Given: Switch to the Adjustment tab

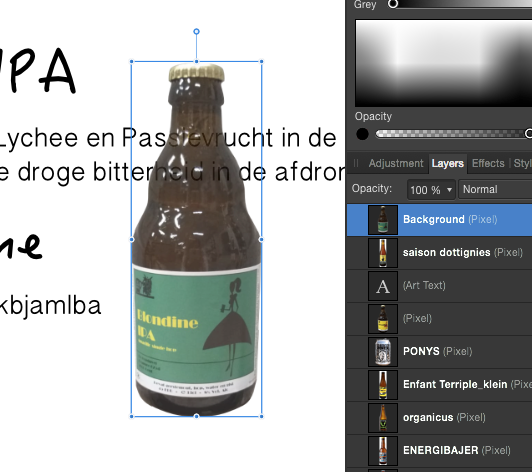Looking at the screenshot, I should click(396, 164).
